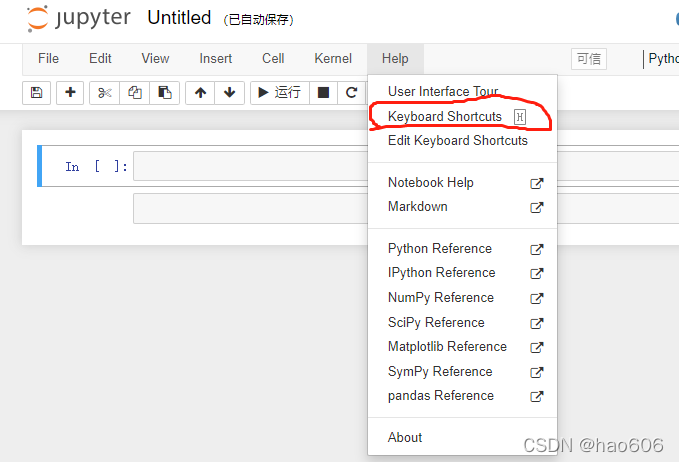Viewport: 679px width, 462px height.
Task: Restart the kernel with the circular arrow icon
Action: (x=351, y=93)
